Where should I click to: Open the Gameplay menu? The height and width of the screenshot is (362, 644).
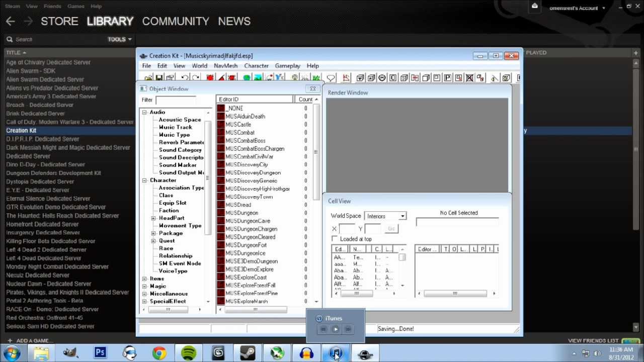coord(287,66)
